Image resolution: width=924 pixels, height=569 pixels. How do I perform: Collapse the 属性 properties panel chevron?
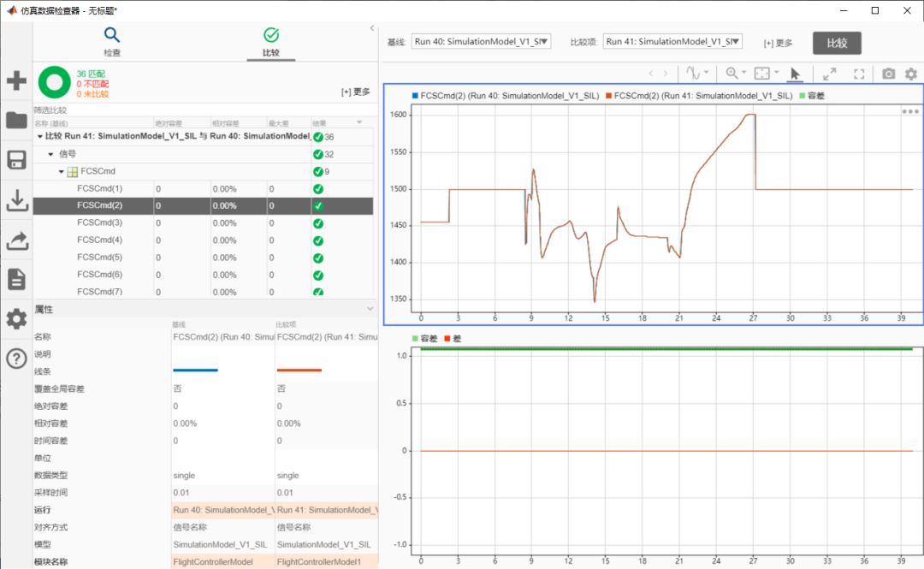(x=370, y=309)
